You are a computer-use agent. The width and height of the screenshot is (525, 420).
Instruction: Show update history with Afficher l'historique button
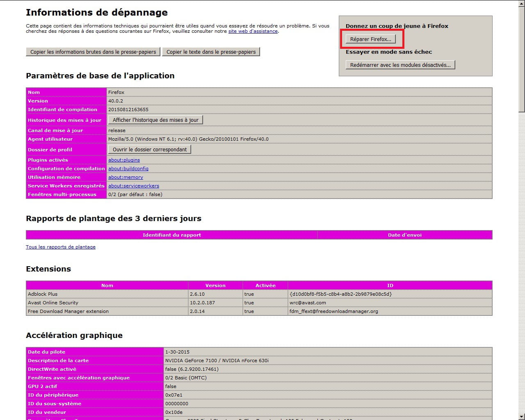click(x=155, y=120)
